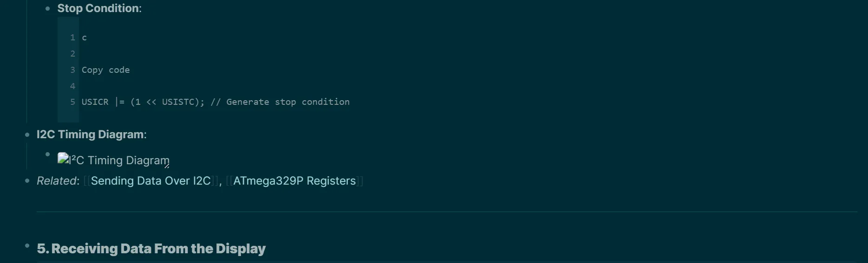Open the Sending Data Over I2C page link
The width and height of the screenshot is (868, 263).
tap(151, 181)
